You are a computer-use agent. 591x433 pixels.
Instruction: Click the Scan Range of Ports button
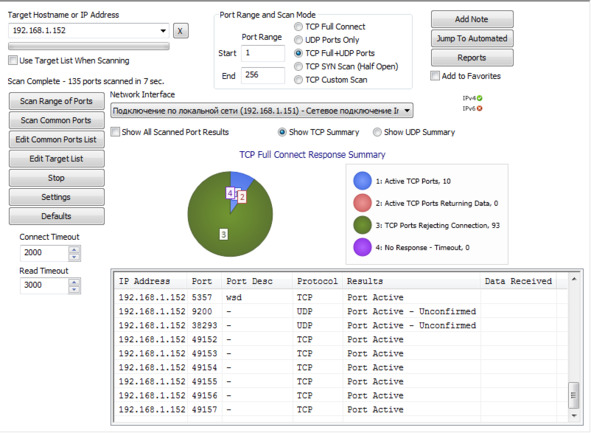(57, 101)
